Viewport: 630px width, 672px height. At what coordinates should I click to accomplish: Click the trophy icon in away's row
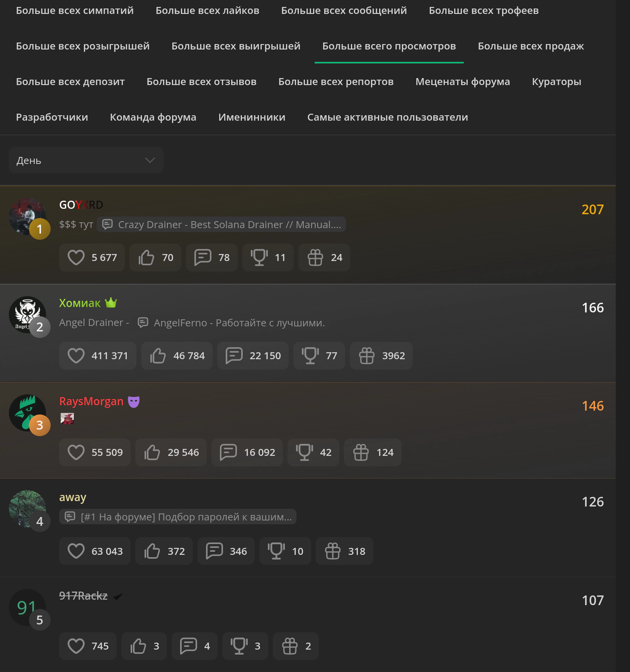[276, 551]
